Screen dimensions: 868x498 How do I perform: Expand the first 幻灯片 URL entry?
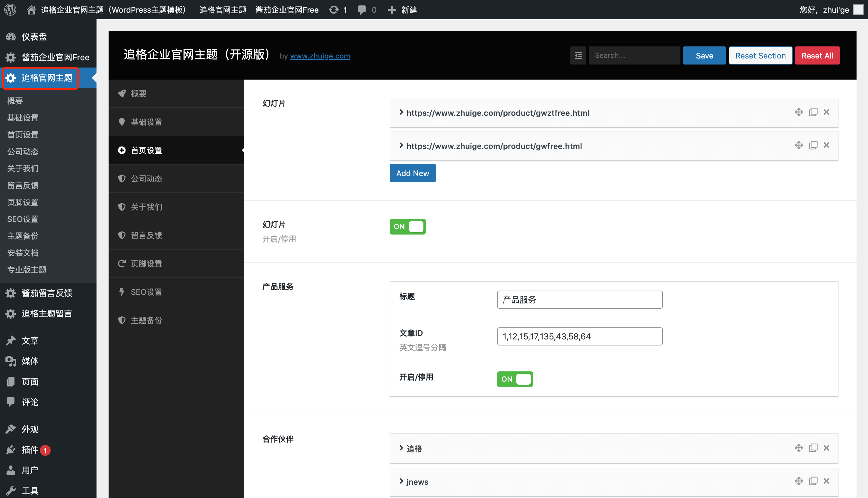pyautogui.click(x=400, y=112)
